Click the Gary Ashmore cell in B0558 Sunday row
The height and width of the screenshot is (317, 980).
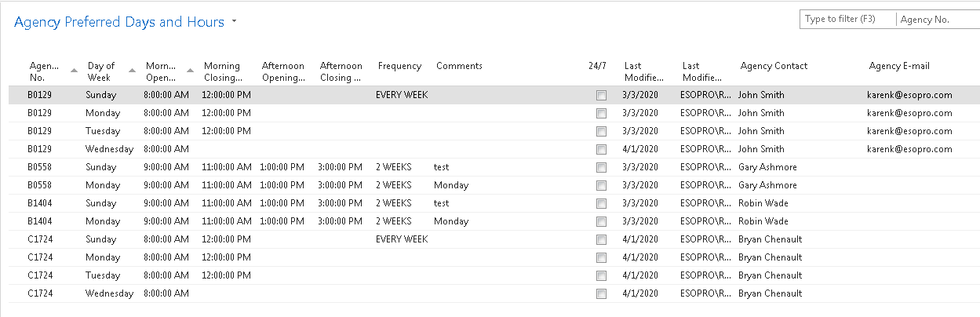pos(767,167)
